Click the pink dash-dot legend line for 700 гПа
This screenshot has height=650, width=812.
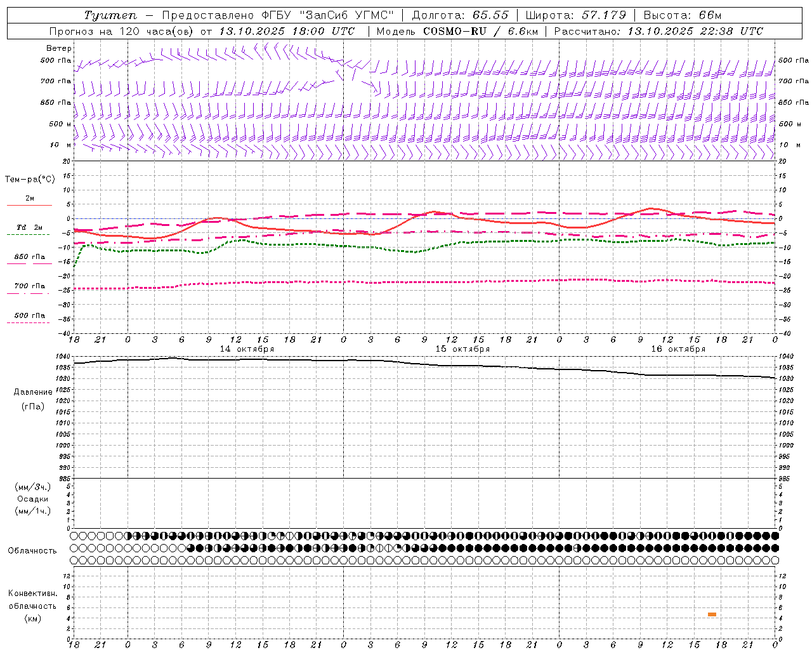(28, 293)
